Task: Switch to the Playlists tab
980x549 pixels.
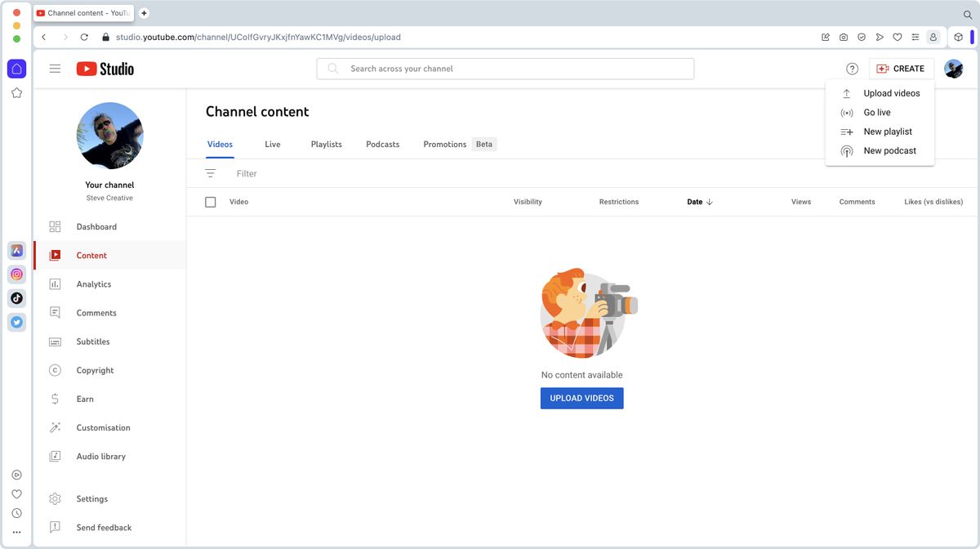Action: click(x=326, y=144)
